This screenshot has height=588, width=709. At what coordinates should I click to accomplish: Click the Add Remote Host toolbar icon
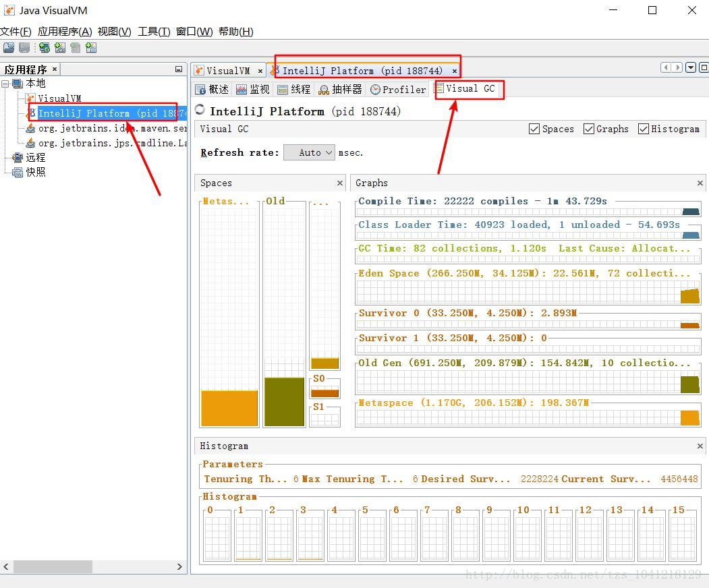[x=45, y=47]
